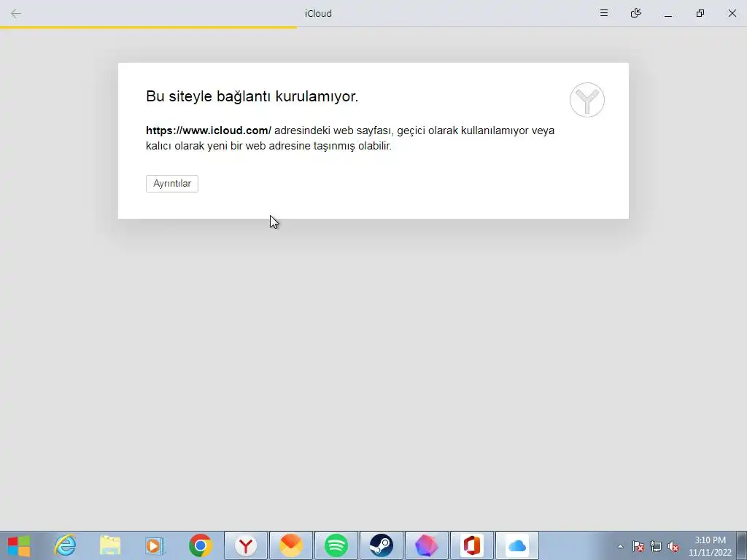The image size is (747, 560).
Task: Open File Explorer from the taskbar
Action: [110, 545]
